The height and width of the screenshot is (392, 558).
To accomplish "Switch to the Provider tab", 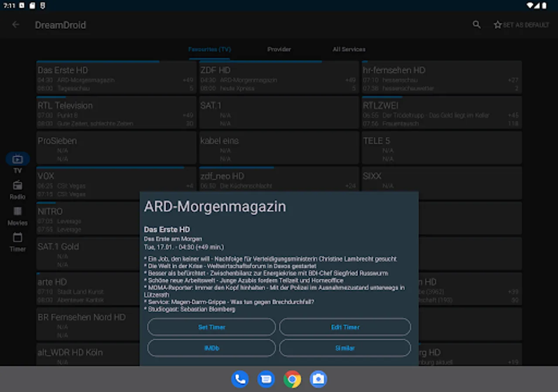I will 279,49.
